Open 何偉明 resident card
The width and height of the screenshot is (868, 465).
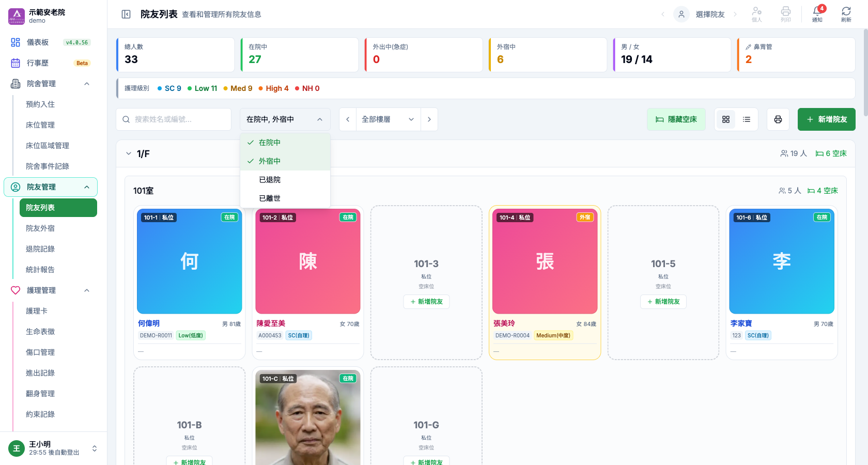click(x=189, y=283)
